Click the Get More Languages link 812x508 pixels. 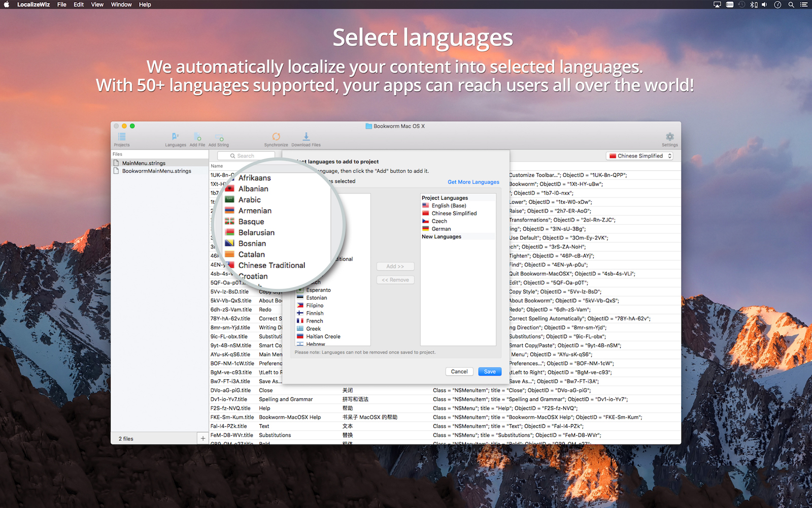pos(473,182)
